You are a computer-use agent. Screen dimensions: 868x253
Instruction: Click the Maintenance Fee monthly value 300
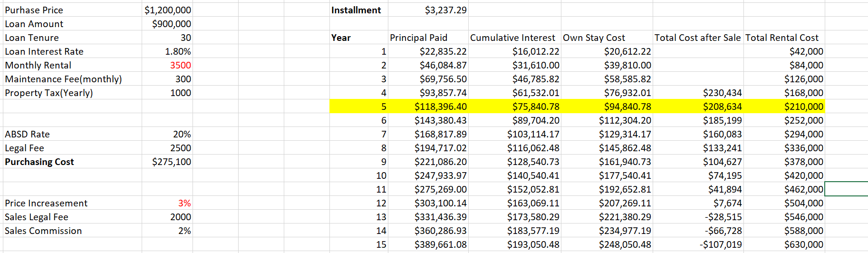click(183, 79)
